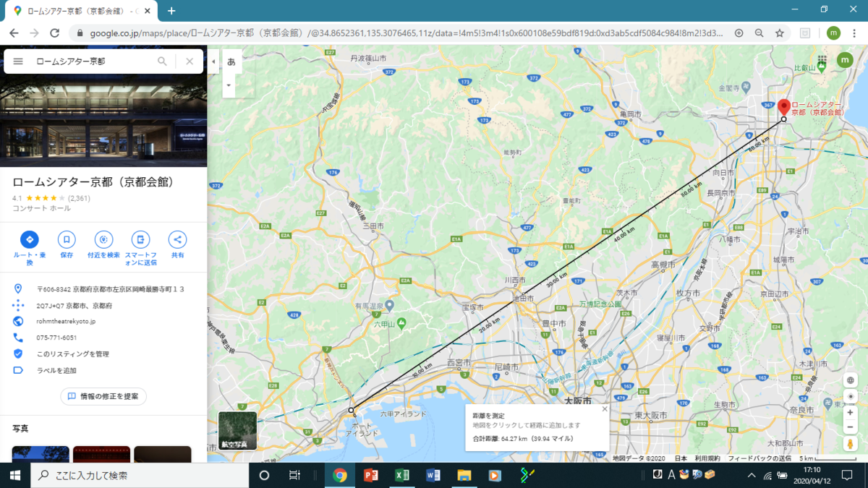Click the red ロームシアター京都 map pin

[783, 107]
